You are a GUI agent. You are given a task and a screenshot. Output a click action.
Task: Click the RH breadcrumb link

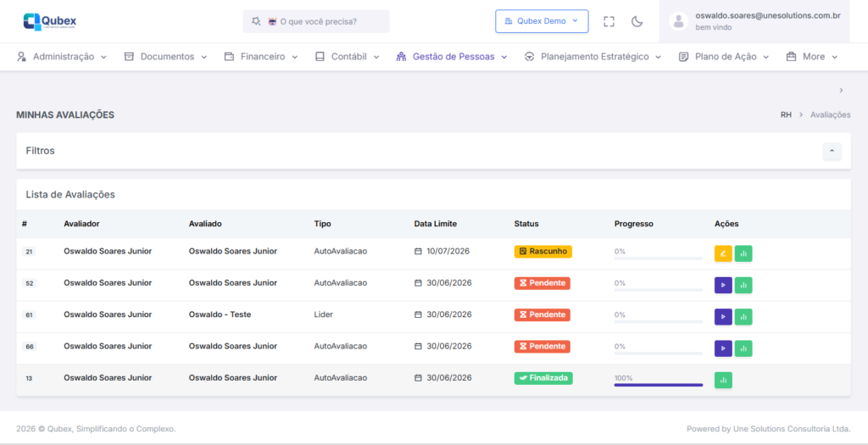pyautogui.click(x=786, y=114)
